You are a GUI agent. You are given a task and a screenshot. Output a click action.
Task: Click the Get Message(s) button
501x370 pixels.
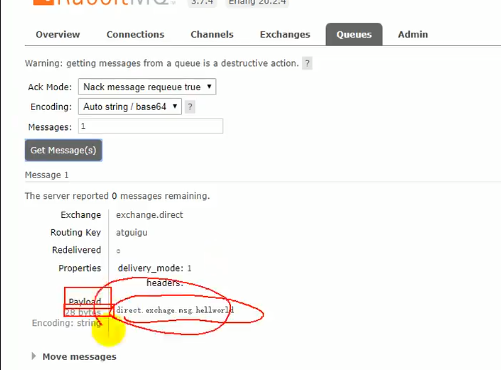63,150
